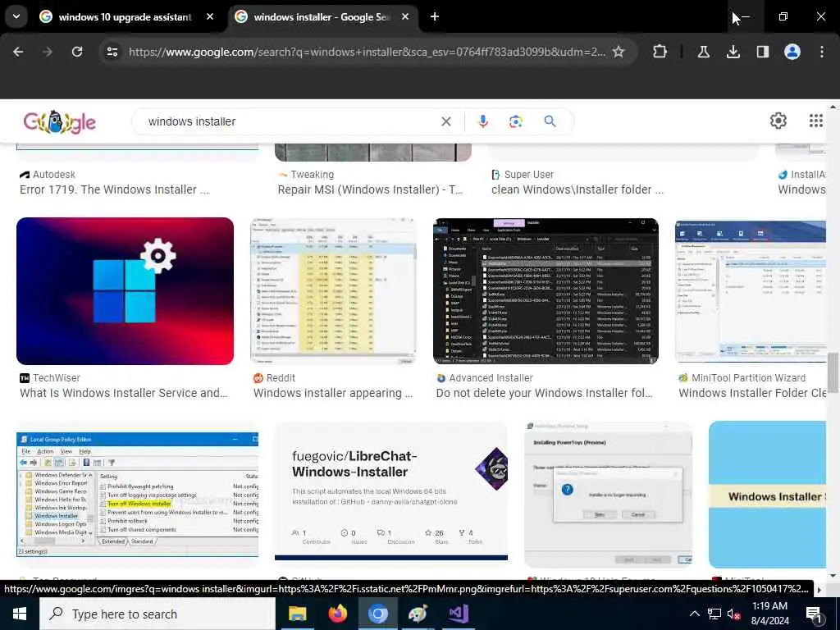
Task: Reload the current page
Action: [x=77, y=52]
